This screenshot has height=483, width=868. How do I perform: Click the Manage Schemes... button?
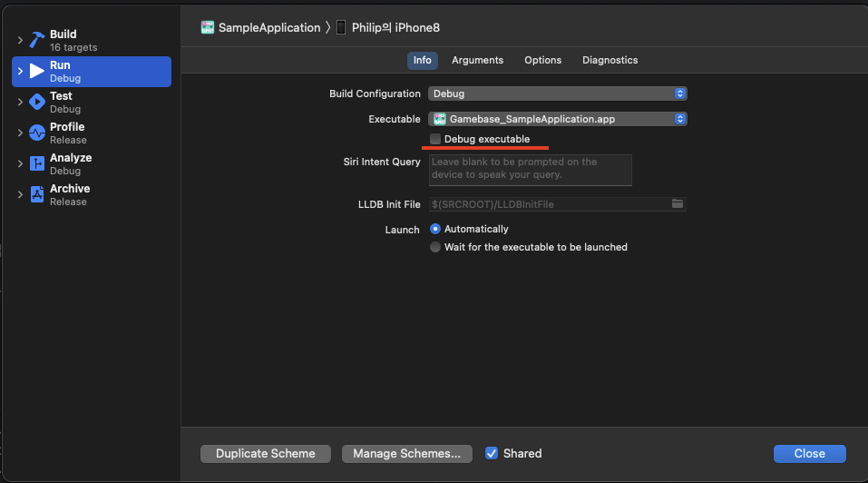[407, 454]
